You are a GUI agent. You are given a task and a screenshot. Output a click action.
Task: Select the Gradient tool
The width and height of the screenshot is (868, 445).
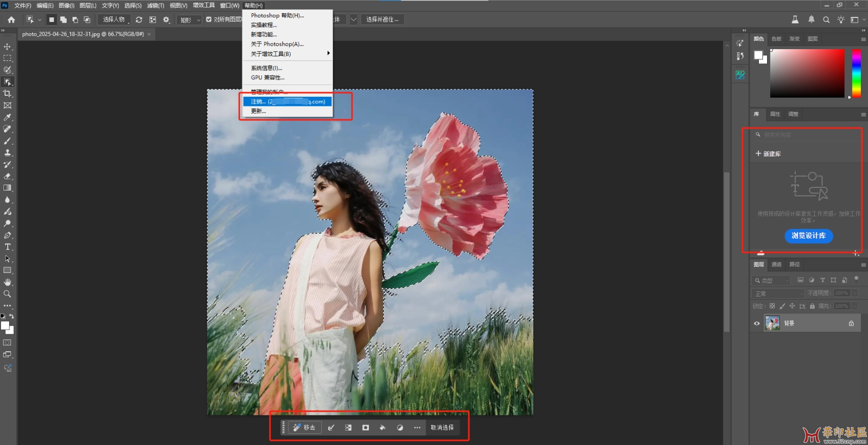coord(7,188)
